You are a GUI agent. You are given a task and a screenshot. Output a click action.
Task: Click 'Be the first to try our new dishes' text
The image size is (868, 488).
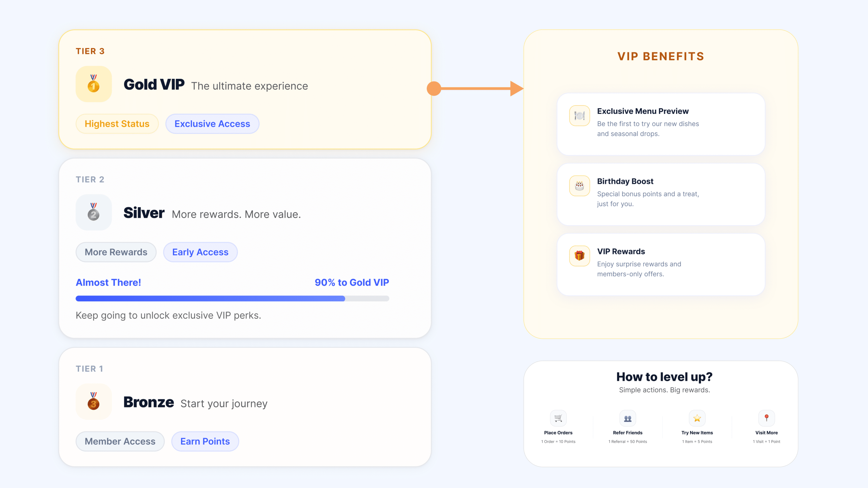(648, 124)
